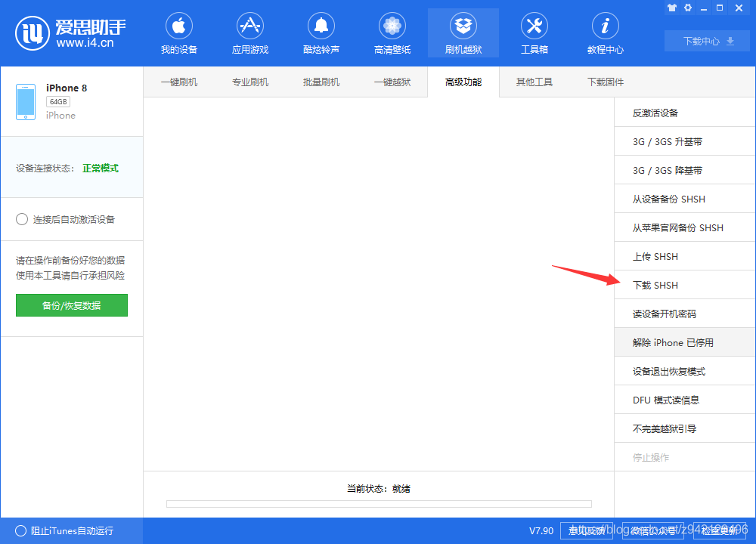Choose 反激活设备 in the function list
This screenshot has width=756, height=544.
(x=685, y=113)
